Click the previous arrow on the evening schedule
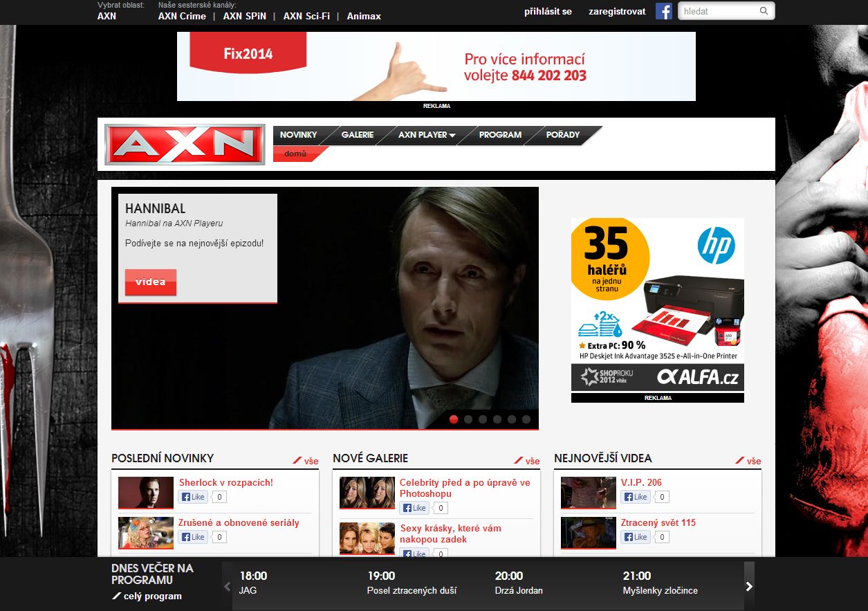The height and width of the screenshot is (611, 868). (x=227, y=585)
